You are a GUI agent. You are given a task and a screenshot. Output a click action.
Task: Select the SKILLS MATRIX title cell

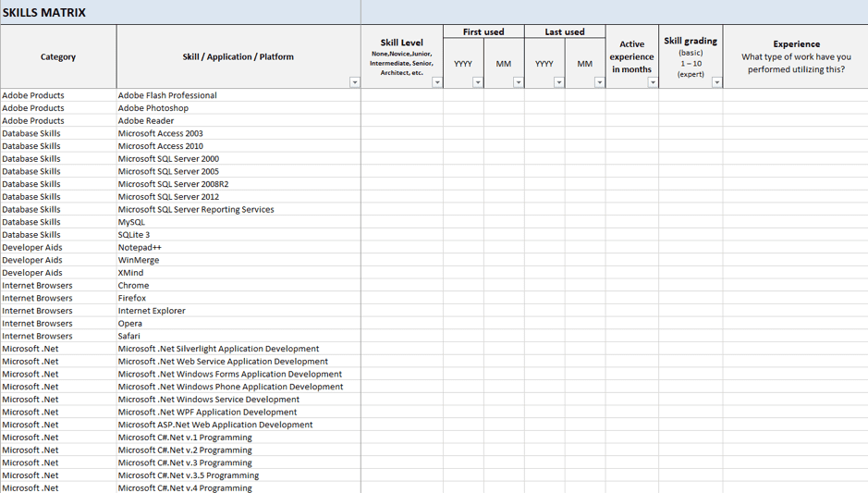[x=180, y=12]
